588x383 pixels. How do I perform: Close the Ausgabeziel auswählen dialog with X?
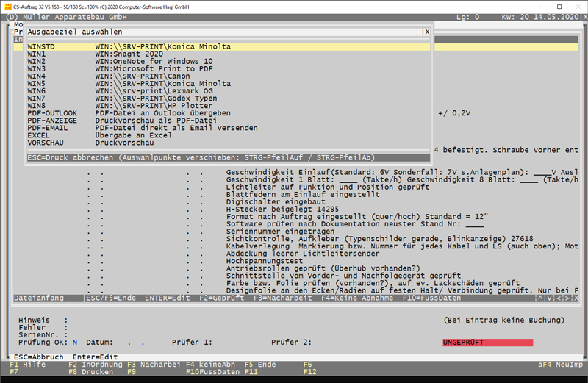pos(426,32)
